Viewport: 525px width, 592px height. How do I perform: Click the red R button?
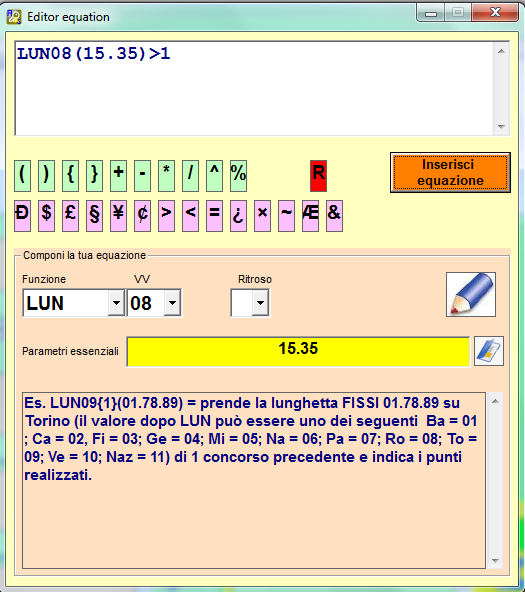pyautogui.click(x=318, y=176)
